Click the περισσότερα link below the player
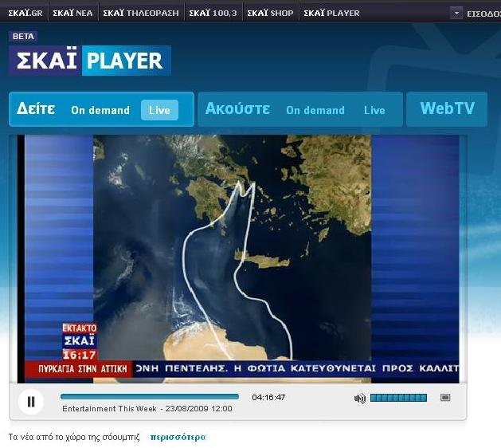501x448 pixels. (178, 437)
